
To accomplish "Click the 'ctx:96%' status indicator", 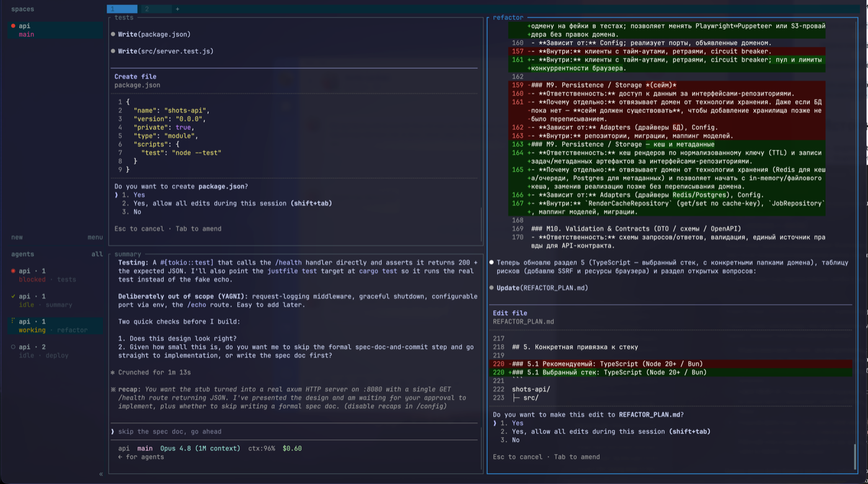I will (x=262, y=449).
